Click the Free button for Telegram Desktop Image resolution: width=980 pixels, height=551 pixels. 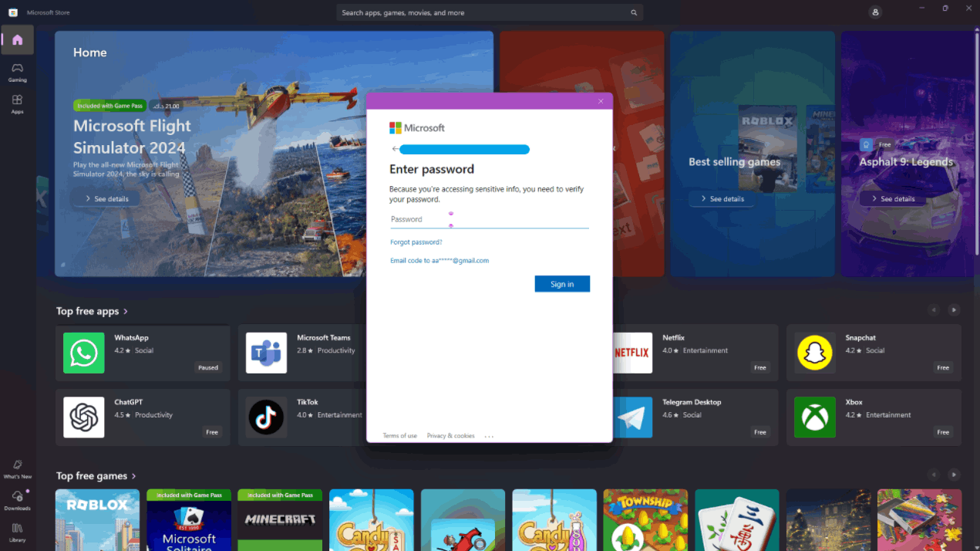pos(760,432)
